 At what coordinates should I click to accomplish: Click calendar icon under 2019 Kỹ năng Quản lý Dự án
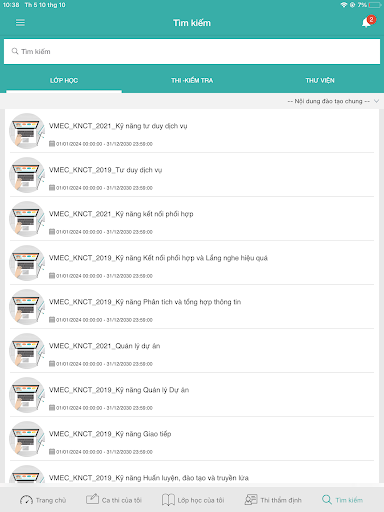(52, 408)
